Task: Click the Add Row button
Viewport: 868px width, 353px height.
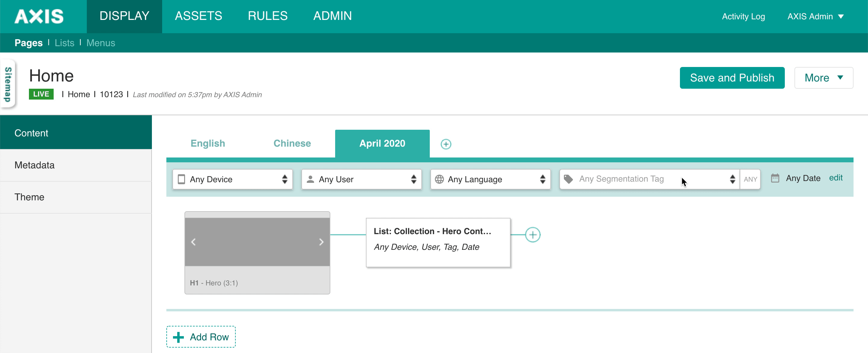Action: [x=201, y=336]
